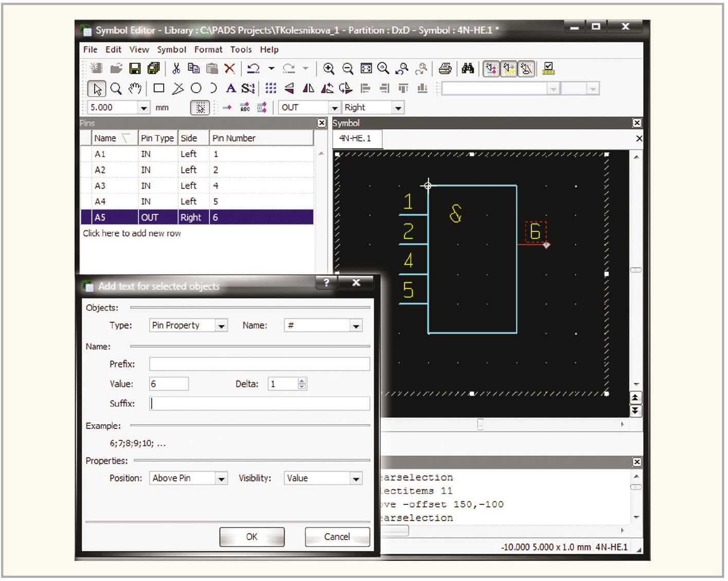728x581 pixels.
Task: Toggle the snap-to-grid button beside mm
Action: [x=200, y=107]
